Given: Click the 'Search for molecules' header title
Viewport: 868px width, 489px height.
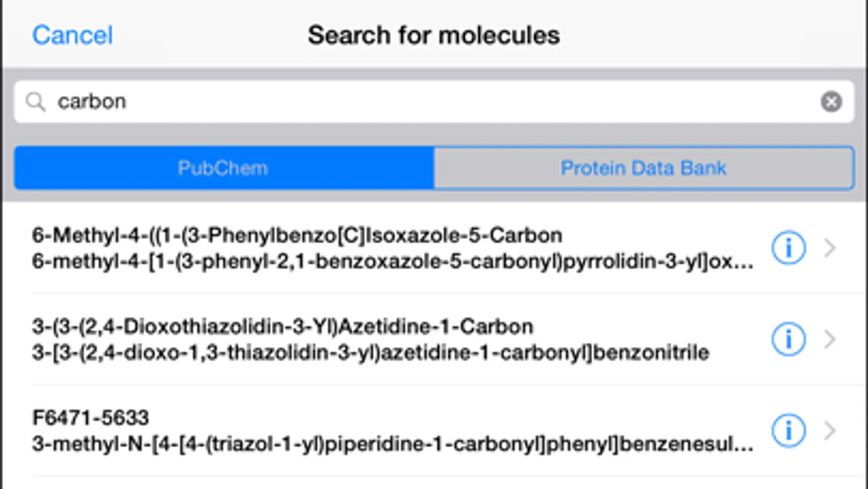Looking at the screenshot, I should pyautogui.click(x=434, y=36).
